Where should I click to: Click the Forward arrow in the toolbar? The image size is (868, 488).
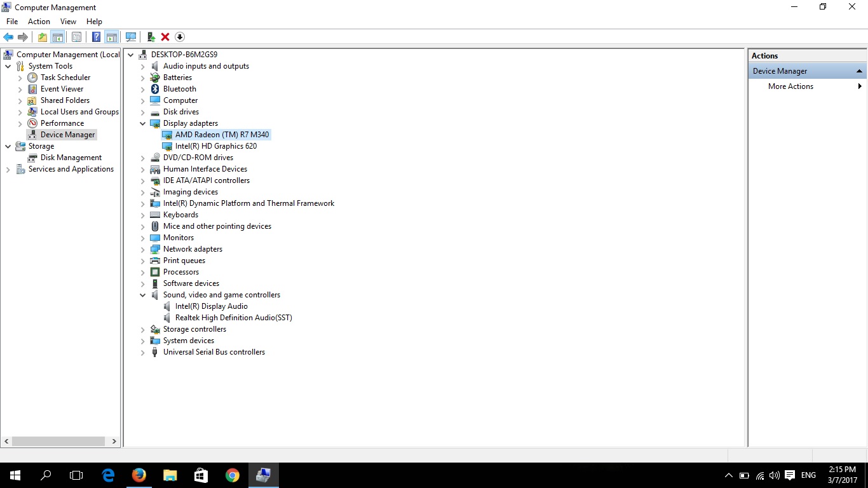pyautogui.click(x=23, y=37)
